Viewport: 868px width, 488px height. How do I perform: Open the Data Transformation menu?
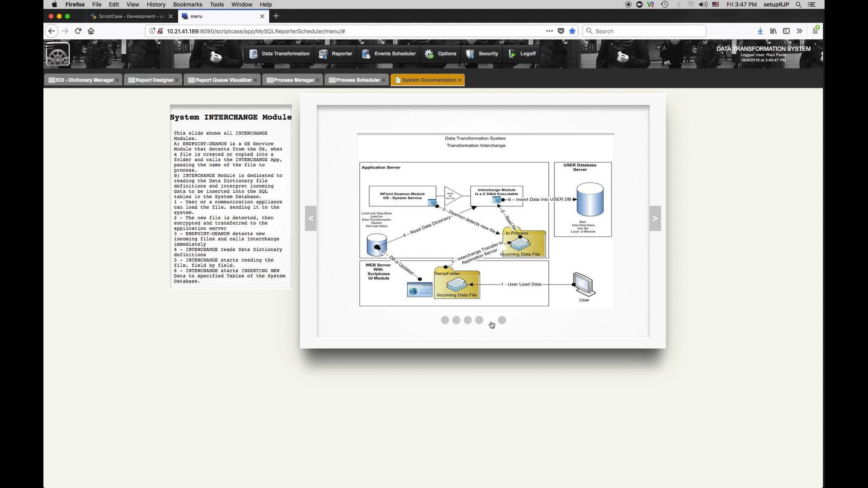point(279,54)
